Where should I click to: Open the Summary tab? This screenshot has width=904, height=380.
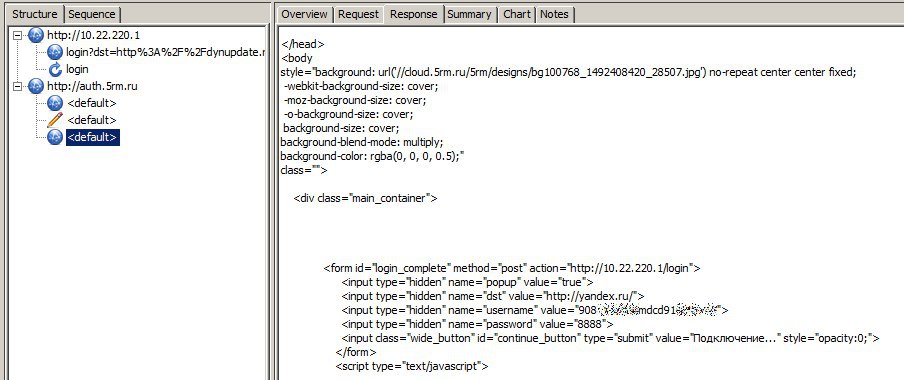point(469,14)
